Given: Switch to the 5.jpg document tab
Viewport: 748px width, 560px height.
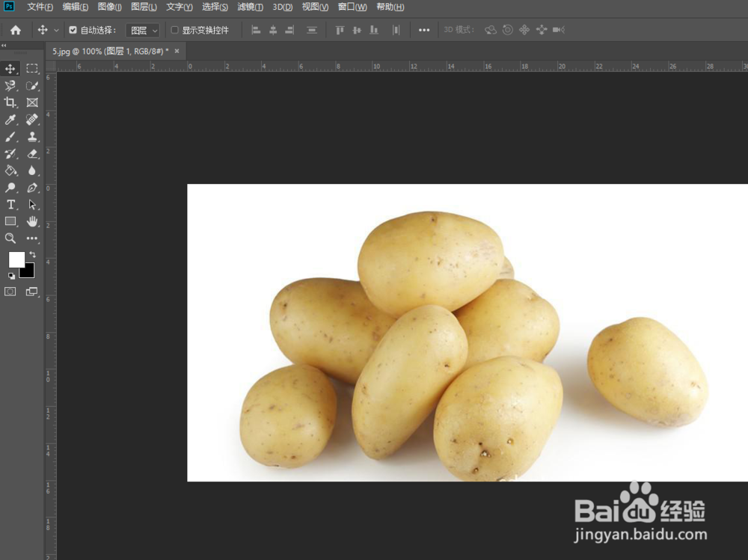Looking at the screenshot, I should coord(110,51).
